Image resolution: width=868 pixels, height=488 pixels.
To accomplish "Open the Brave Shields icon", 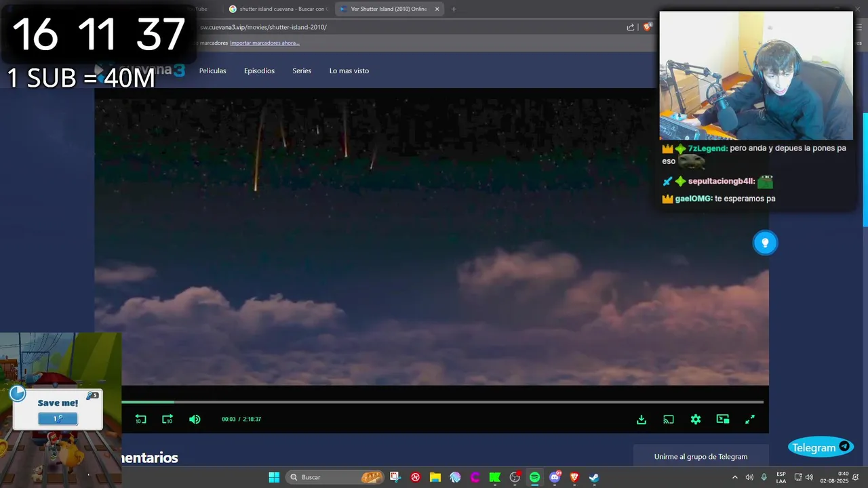I will click(x=648, y=27).
